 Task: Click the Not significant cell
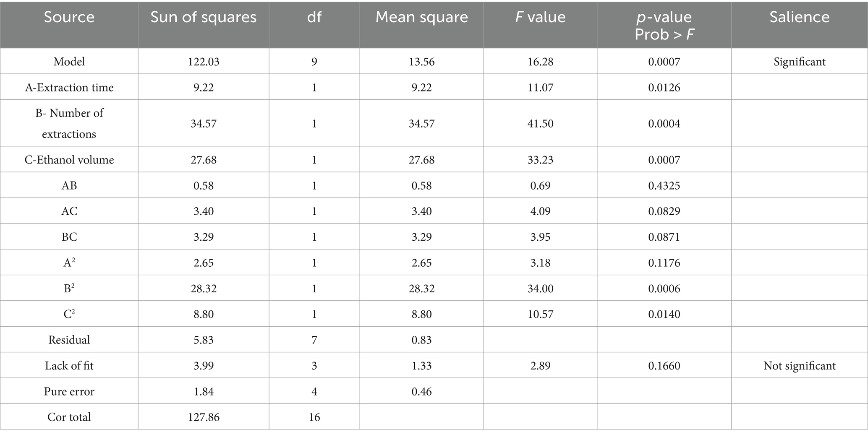click(800, 366)
